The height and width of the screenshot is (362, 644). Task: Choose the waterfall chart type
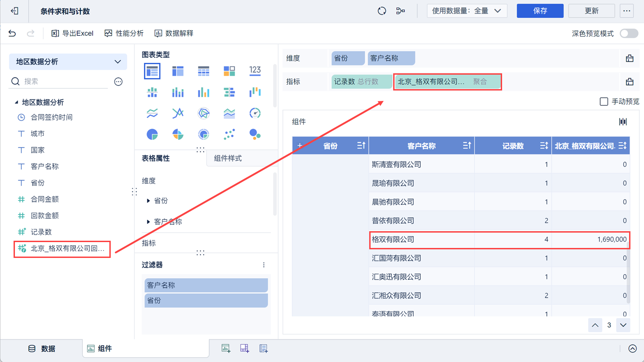pyautogui.click(x=255, y=92)
